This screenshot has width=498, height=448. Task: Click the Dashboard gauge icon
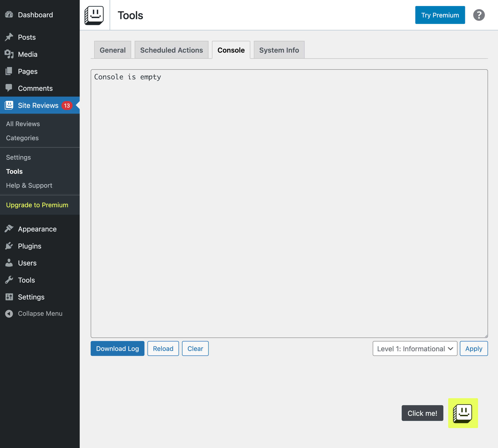pos(9,15)
